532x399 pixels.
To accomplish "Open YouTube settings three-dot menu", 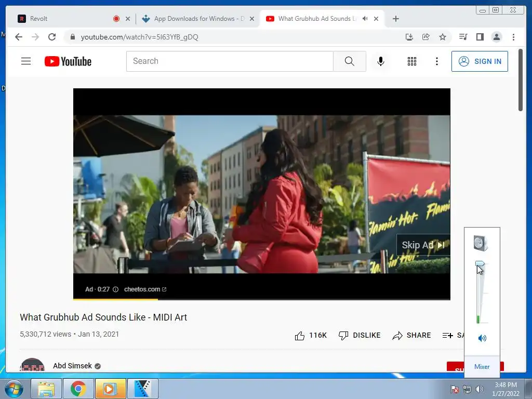I will click(x=436, y=61).
